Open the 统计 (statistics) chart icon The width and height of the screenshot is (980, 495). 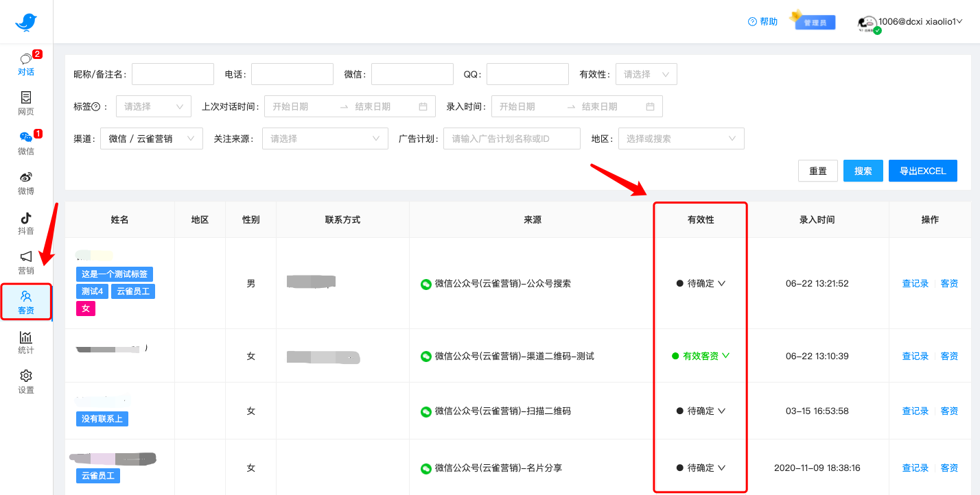pos(25,341)
